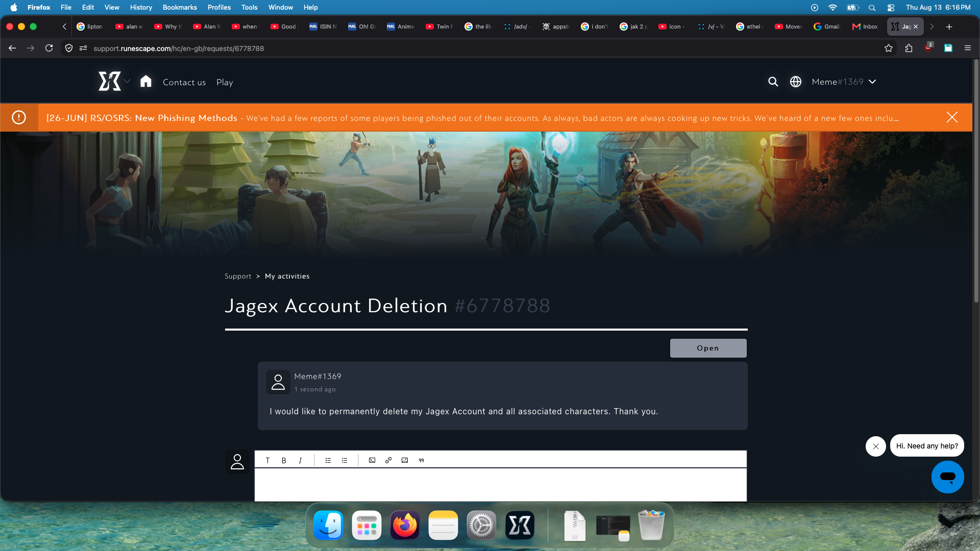The image size is (980, 551).
Task: Open the Firefox extensions puzzle icon
Action: coord(909,48)
